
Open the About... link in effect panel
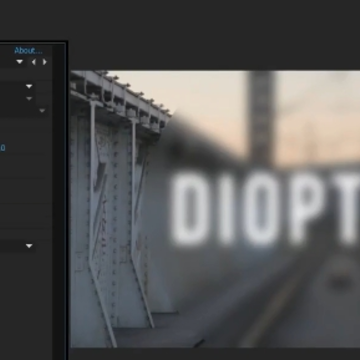28,51
